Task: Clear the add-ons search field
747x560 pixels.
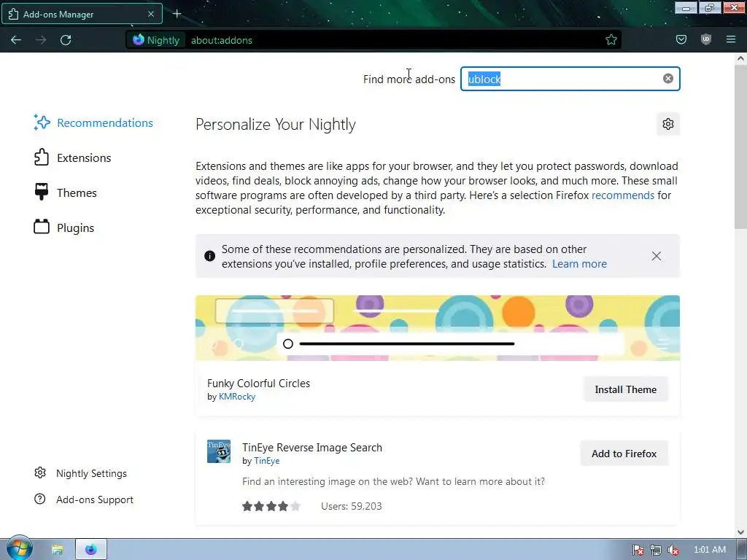Action: click(668, 79)
